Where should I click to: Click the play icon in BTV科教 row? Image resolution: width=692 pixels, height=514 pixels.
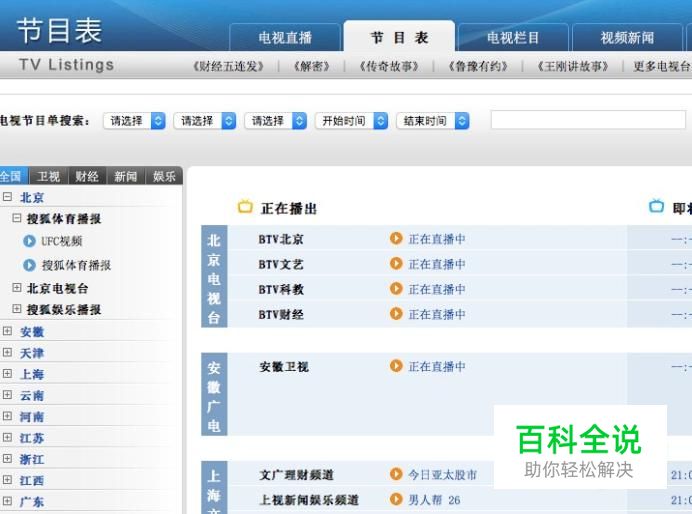[396, 289]
